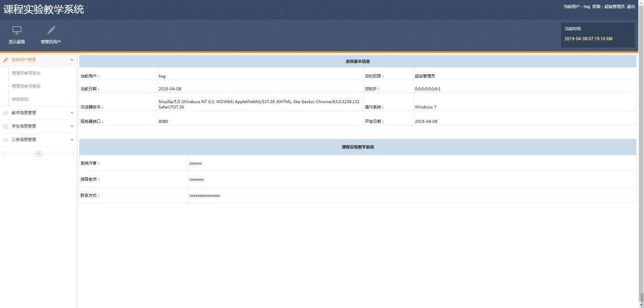
Task: Open the 管理员用户 pencil icon button
Action: [51, 35]
